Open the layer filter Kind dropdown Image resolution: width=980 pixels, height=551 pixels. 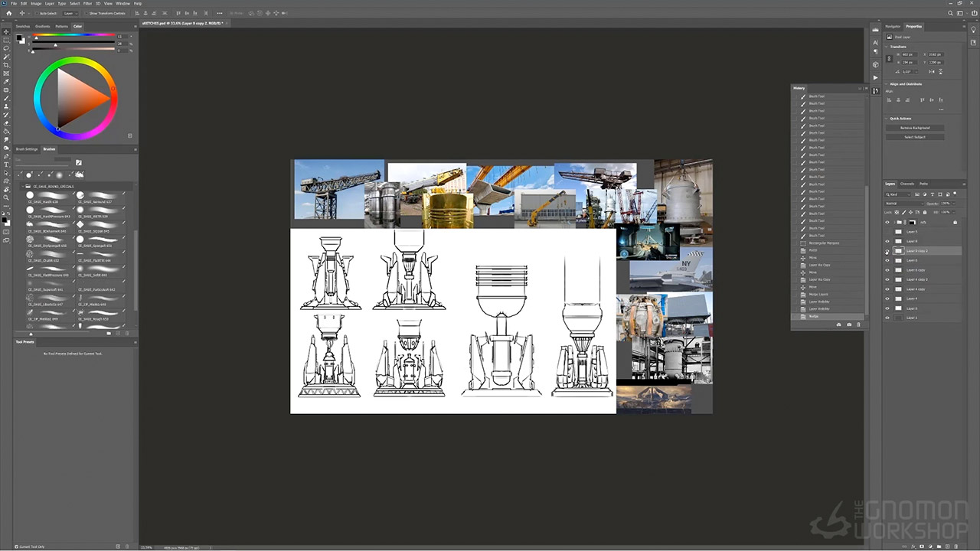click(898, 194)
